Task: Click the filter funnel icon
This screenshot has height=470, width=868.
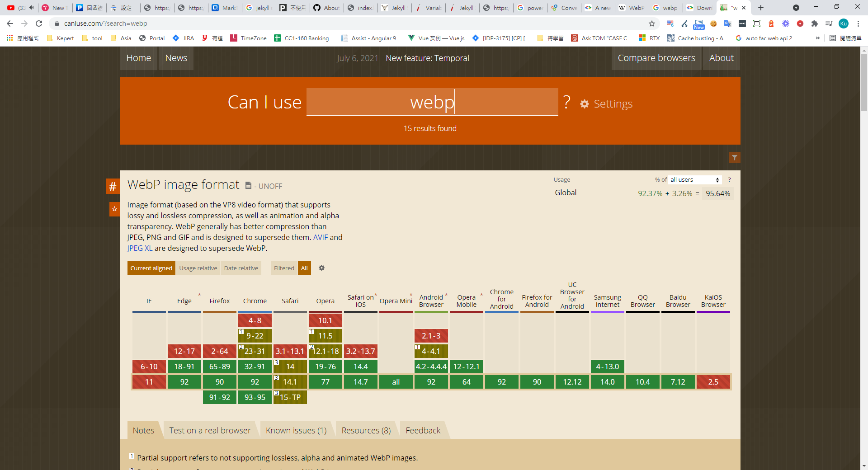Action: (735, 158)
